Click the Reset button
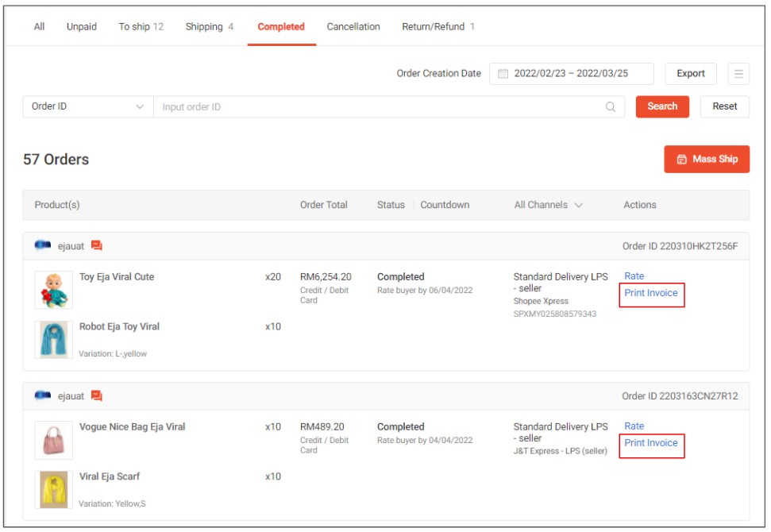771x532 pixels. click(723, 106)
